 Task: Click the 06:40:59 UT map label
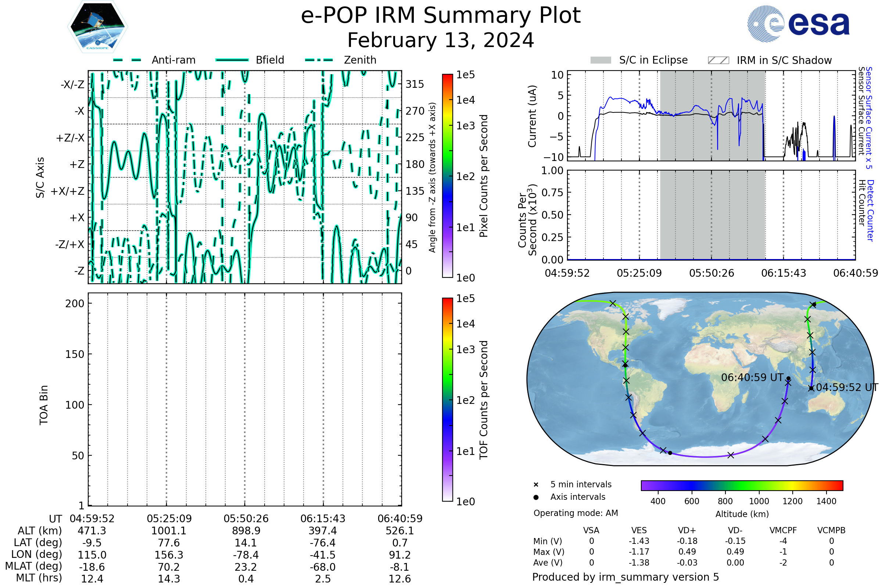[752, 378]
